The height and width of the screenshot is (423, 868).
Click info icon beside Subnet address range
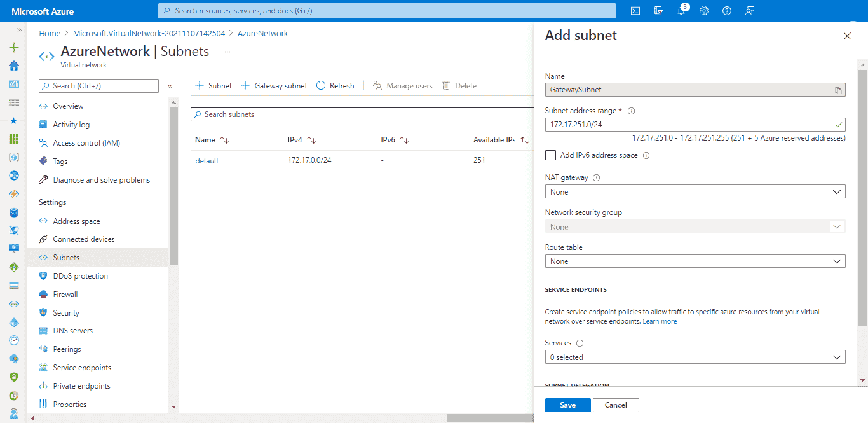631,111
